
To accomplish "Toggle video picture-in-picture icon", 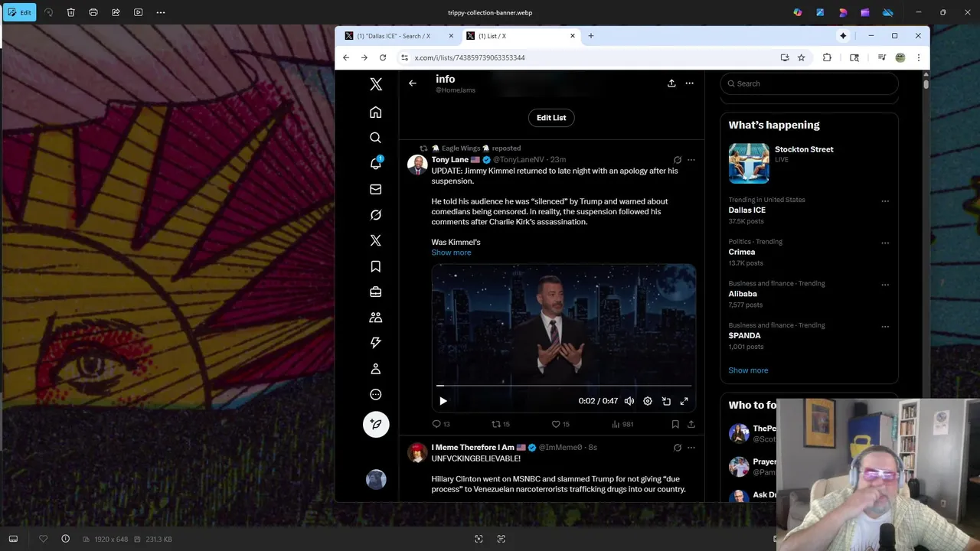I will click(666, 401).
